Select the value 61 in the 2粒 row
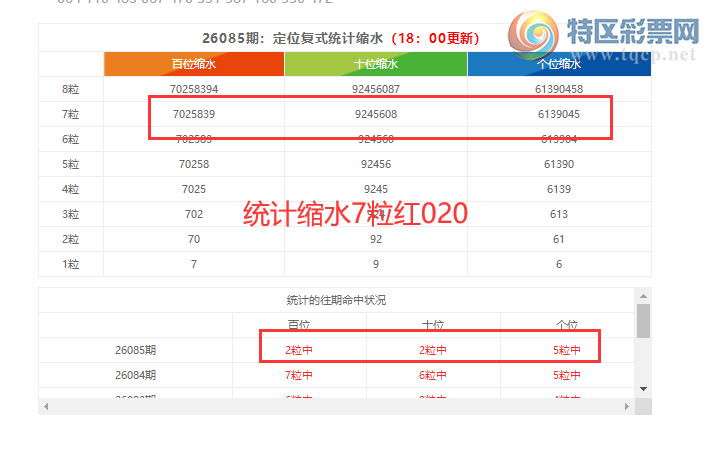The image size is (709, 458). point(559,239)
